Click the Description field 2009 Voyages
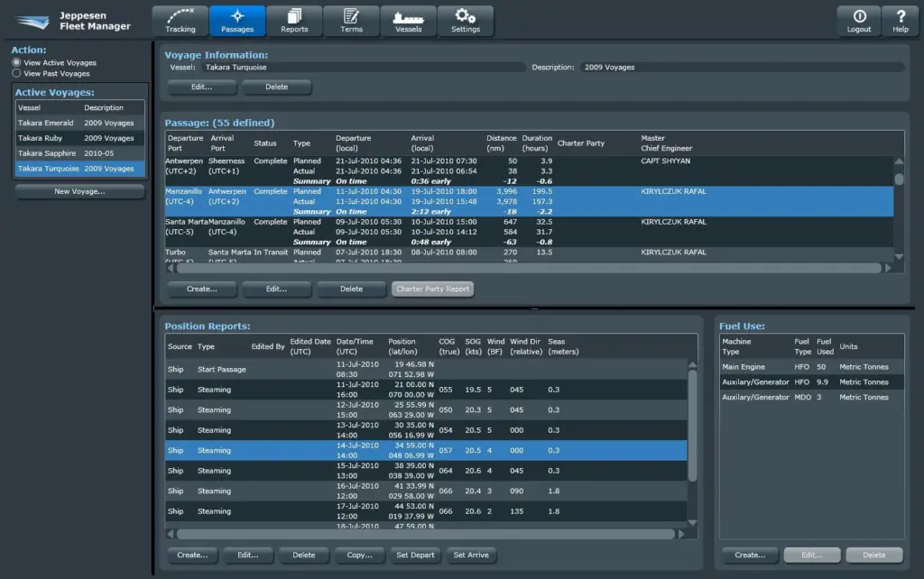The width and height of the screenshot is (924, 579). click(x=742, y=67)
